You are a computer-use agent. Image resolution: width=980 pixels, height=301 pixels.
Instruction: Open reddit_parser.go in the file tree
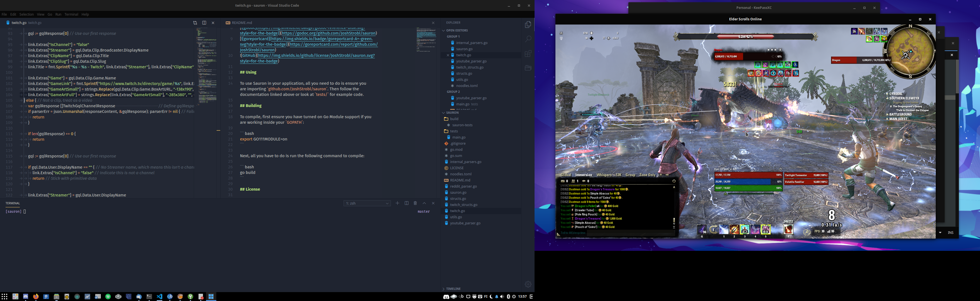(x=463, y=186)
